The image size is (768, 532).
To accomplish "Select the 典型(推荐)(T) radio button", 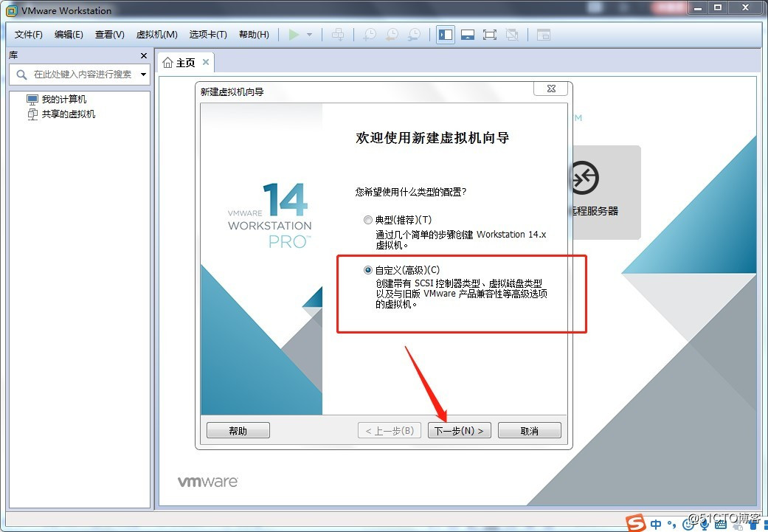I will point(368,220).
